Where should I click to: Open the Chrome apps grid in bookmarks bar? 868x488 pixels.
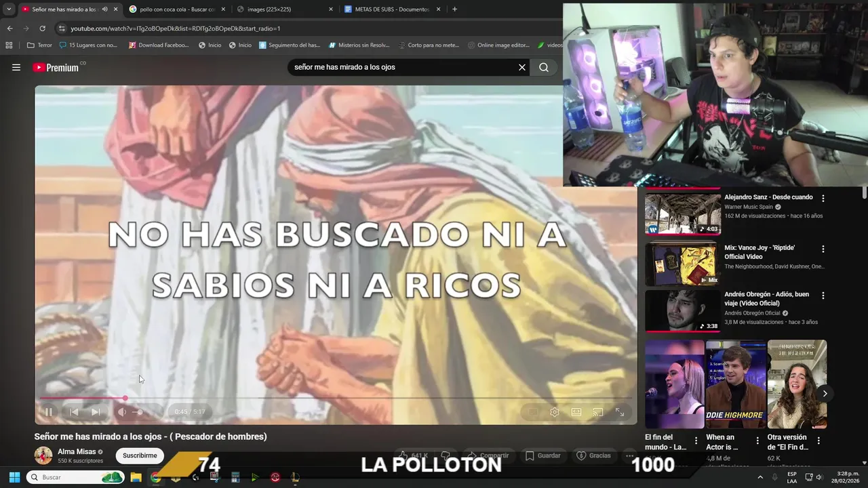[x=9, y=45]
